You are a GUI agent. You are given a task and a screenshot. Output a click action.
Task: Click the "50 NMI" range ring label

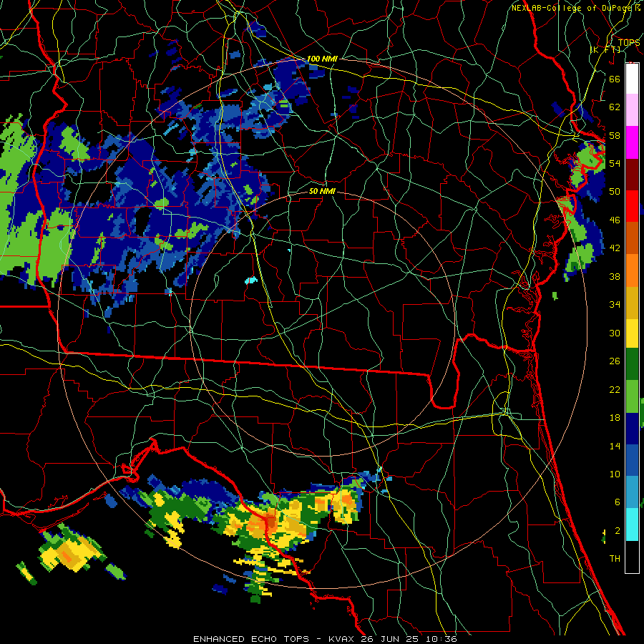[x=322, y=191]
